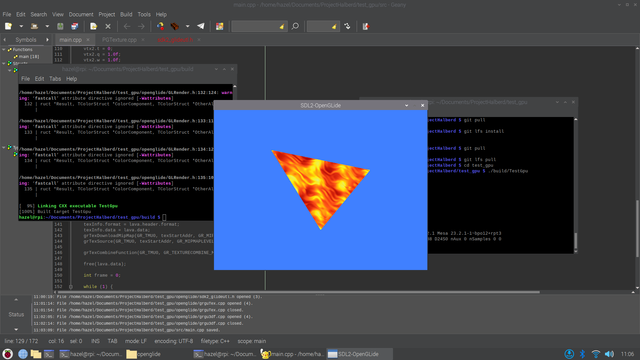Switch to the PGTexture.cpp tab

click(x=119, y=40)
